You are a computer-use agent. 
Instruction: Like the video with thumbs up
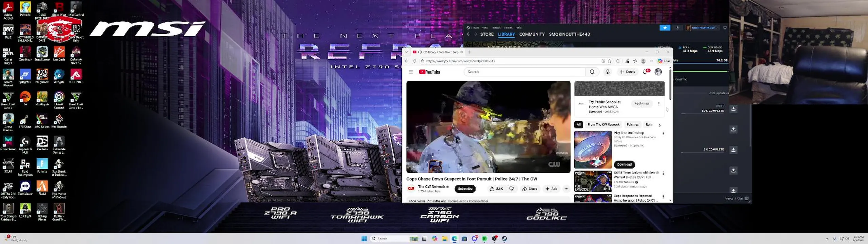tap(496, 189)
